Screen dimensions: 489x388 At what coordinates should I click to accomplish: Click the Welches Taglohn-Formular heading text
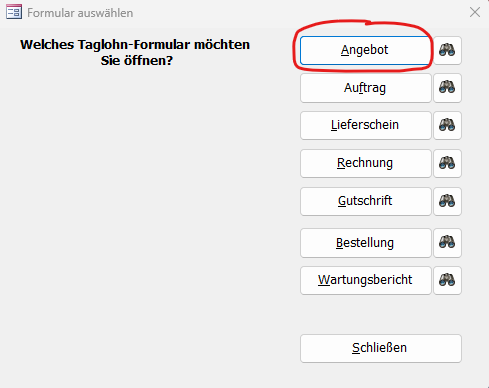tap(135, 53)
